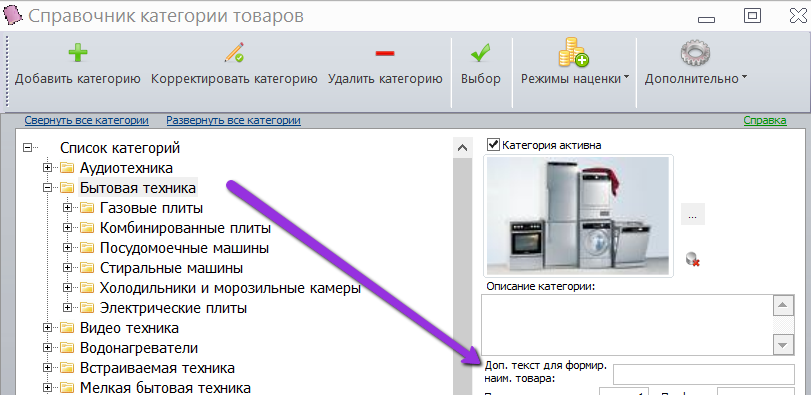Click the Доп. текст для формир. наим. товара field
The height and width of the screenshot is (395, 811).
point(704,374)
